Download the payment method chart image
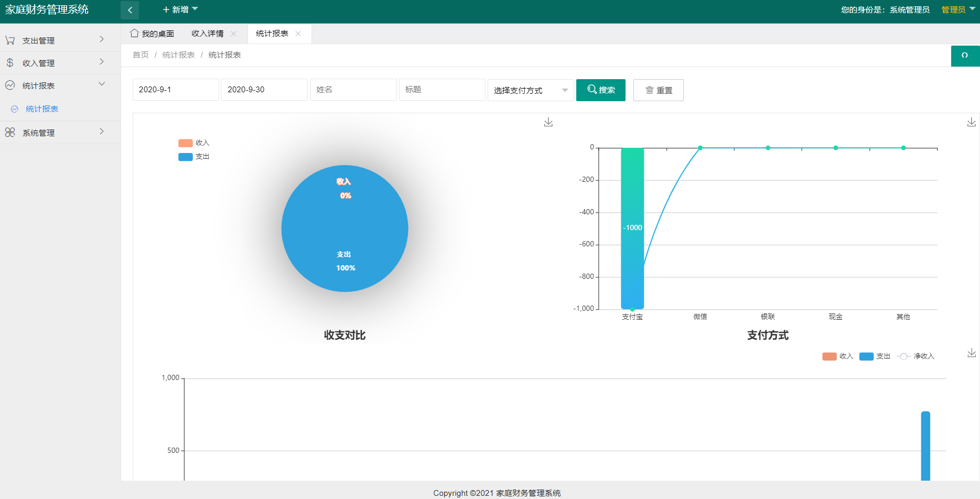This screenshot has width=980, height=499. (x=971, y=122)
